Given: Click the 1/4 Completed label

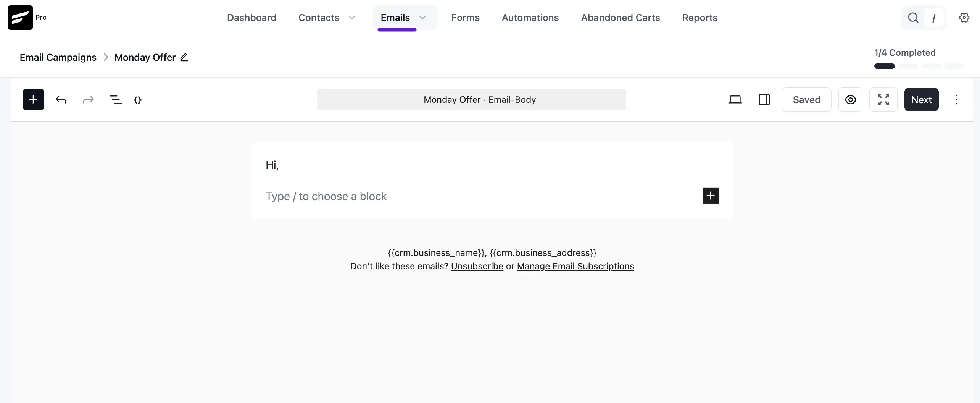Looking at the screenshot, I should click(905, 53).
